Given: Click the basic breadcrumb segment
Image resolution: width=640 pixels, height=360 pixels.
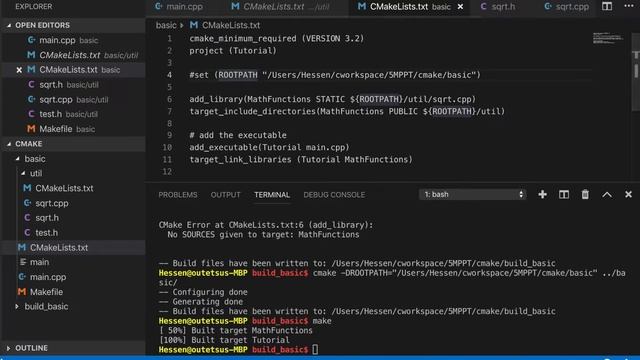Looking at the screenshot, I should (x=166, y=25).
